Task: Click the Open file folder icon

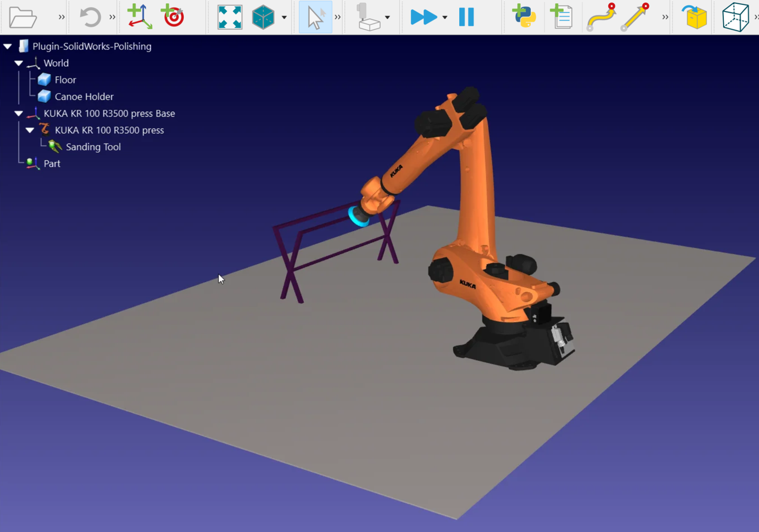Action: (23, 17)
